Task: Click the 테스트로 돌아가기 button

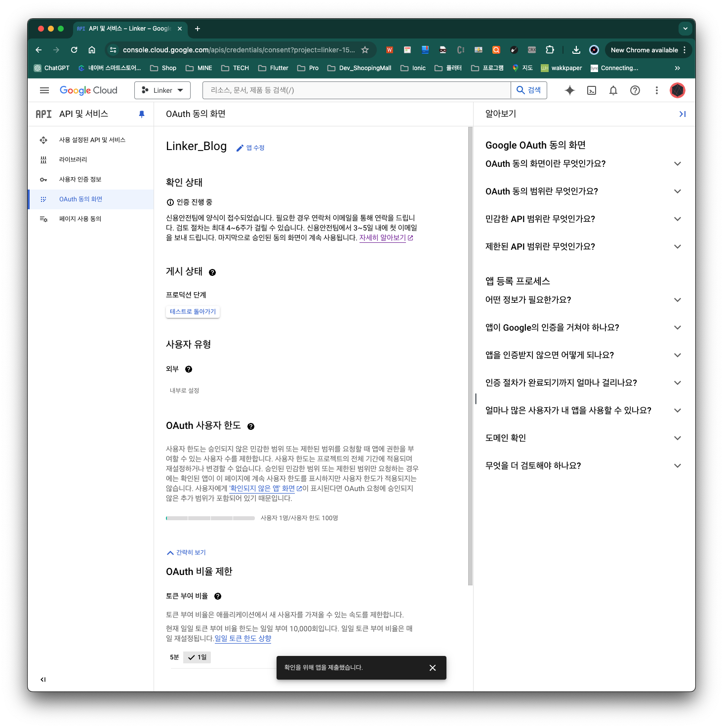Action: [193, 312]
